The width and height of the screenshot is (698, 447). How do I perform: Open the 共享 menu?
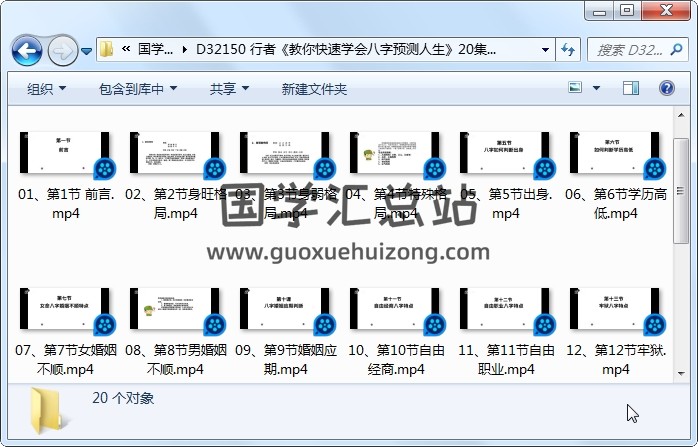(x=229, y=89)
